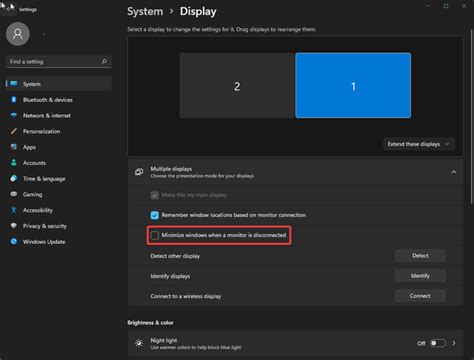The height and width of the screenshot is (360, 474).
Task: Click the Apps icon in sidebar
Action: coord(14,147)
